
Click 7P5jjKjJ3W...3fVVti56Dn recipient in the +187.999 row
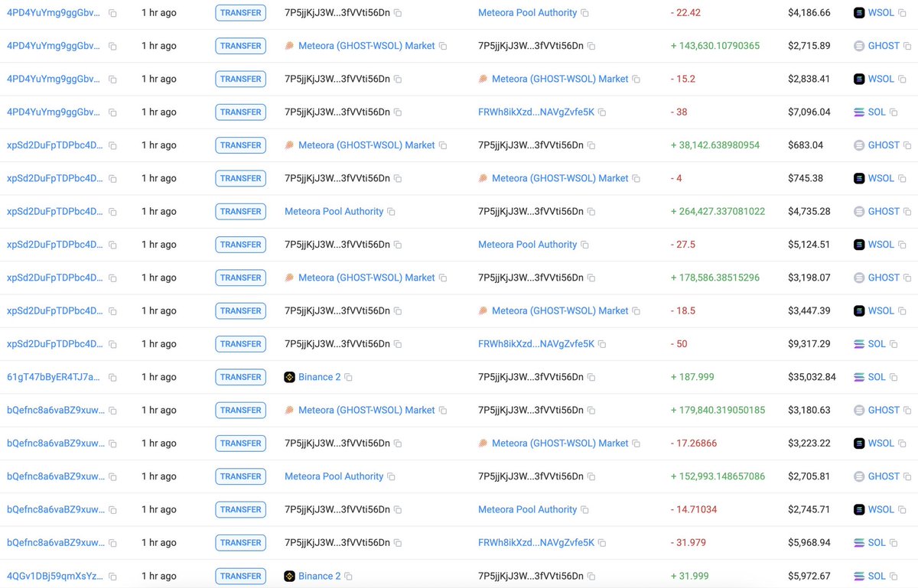(531, 377)
